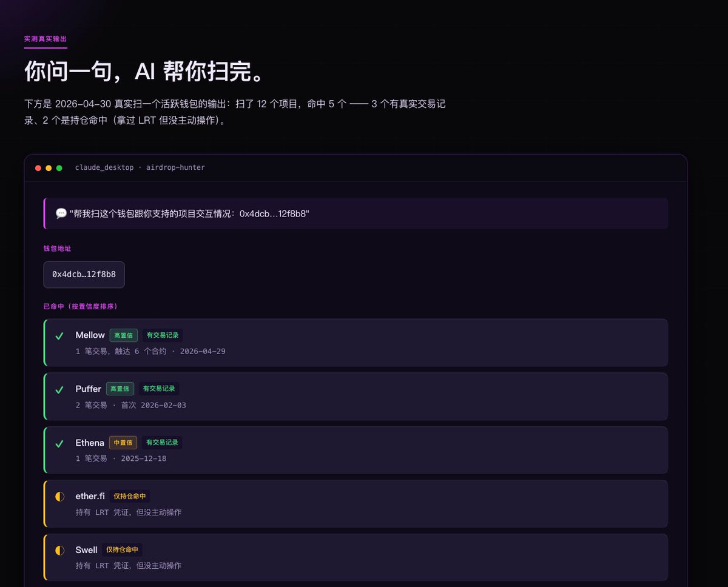Click the 中置信 badge on the Ethena row
This screenshot has width=728, height=587.
click(x=123, y=443)
